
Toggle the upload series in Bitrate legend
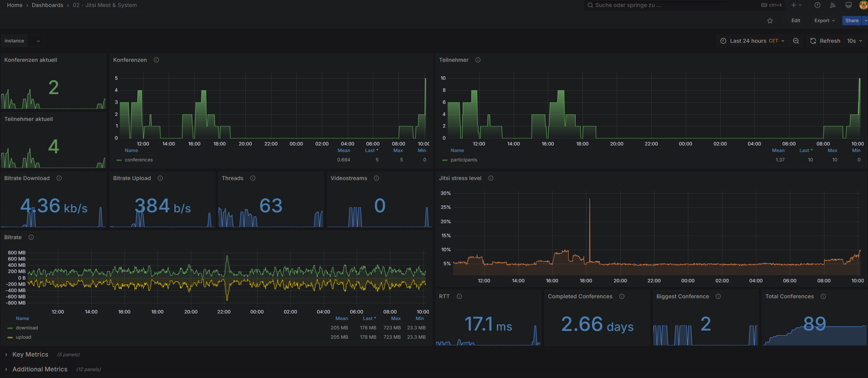click(x=23, y=337)
